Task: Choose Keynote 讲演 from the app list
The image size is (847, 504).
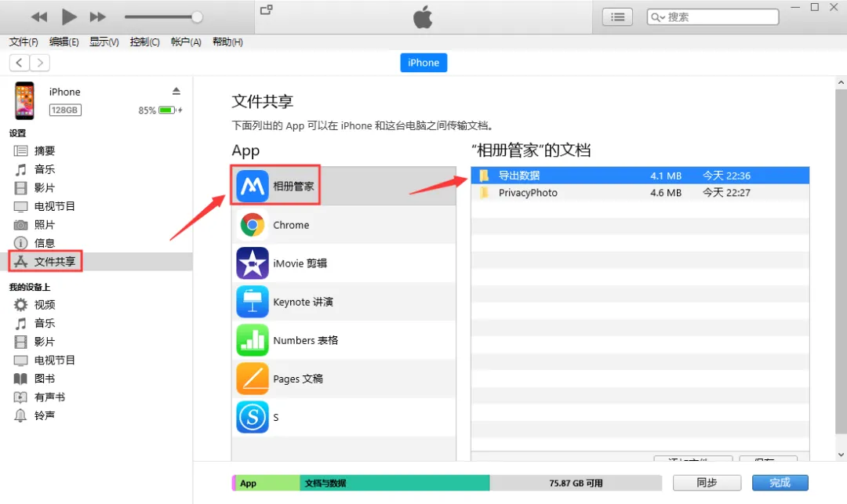Action: tap(303, 302)
